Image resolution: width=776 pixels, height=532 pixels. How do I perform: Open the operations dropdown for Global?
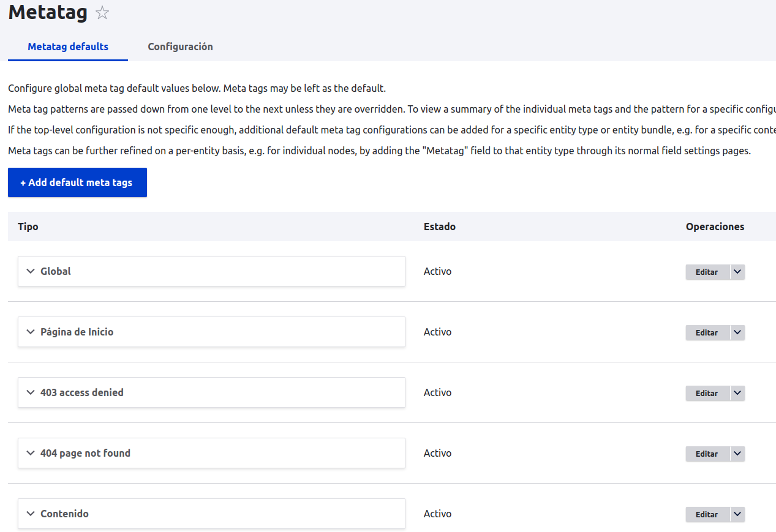point(737,272)
